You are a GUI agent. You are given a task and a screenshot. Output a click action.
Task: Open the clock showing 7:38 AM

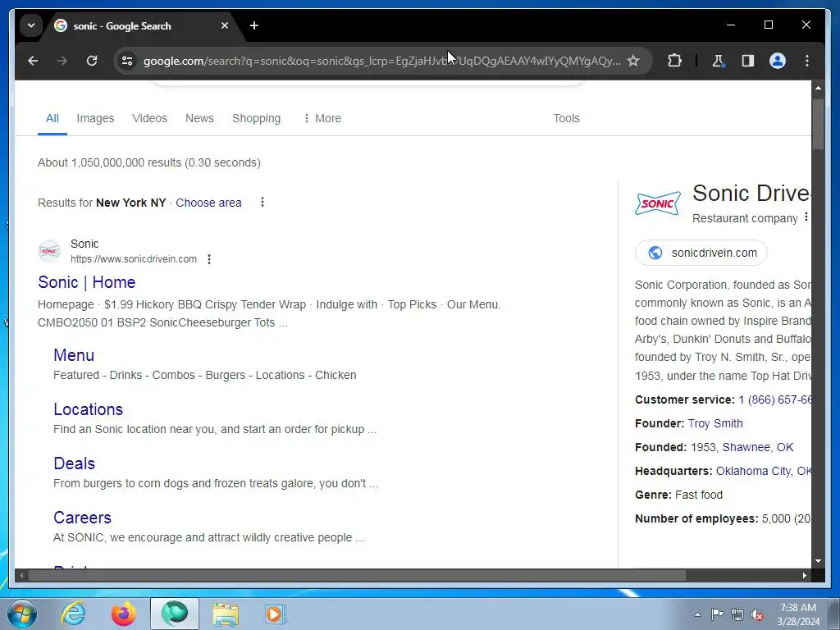click(x=798, y=614)
